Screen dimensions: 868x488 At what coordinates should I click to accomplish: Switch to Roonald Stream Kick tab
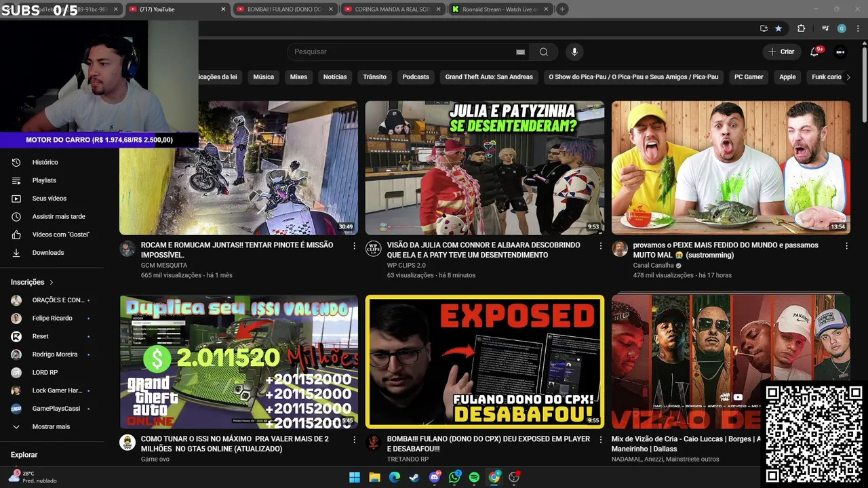(x=499, y=9)
